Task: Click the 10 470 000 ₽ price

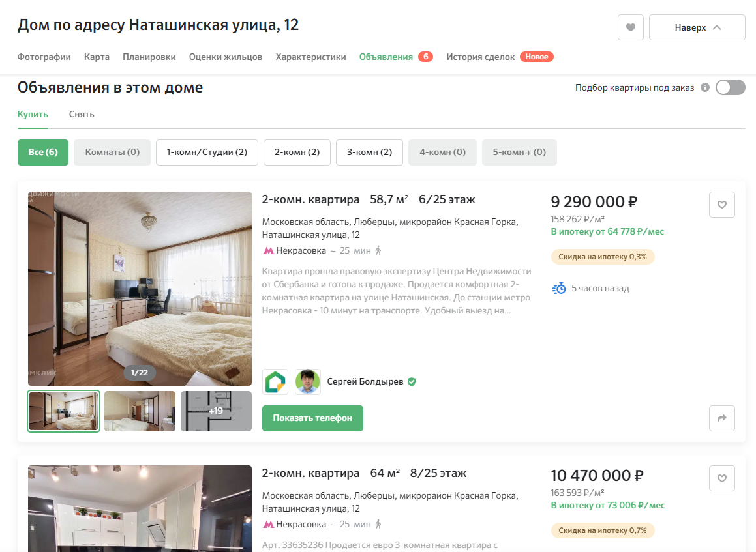Action: [x=597, y=475]
